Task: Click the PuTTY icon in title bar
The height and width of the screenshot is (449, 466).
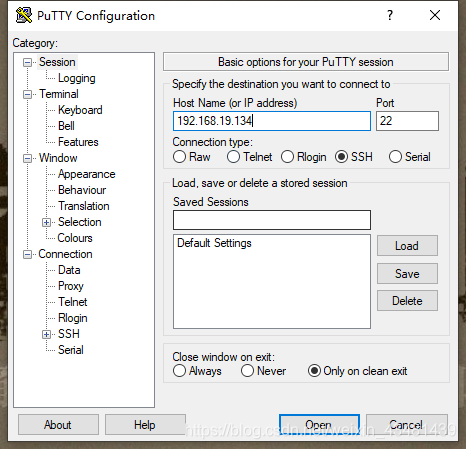Action: [24, 15]
